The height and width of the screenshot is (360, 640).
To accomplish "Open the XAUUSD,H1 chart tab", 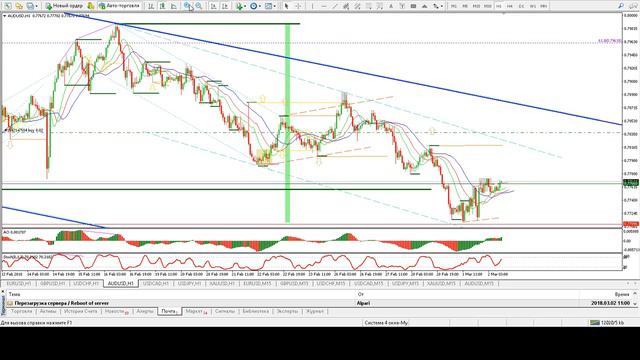I will tap(222, 283).
